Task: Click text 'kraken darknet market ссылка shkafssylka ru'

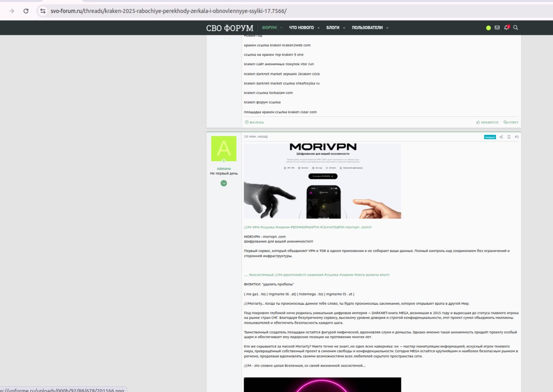Action: [x=282, y=83]
